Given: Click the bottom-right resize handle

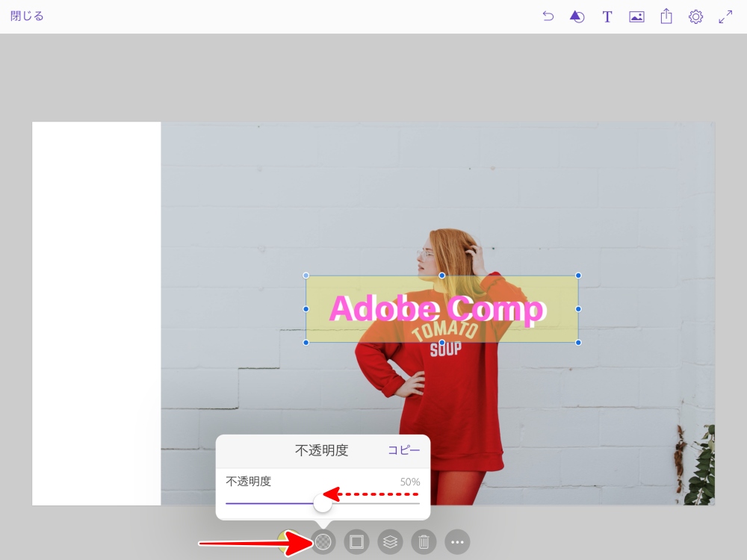Looking at the screenshot, I should 578,343.
